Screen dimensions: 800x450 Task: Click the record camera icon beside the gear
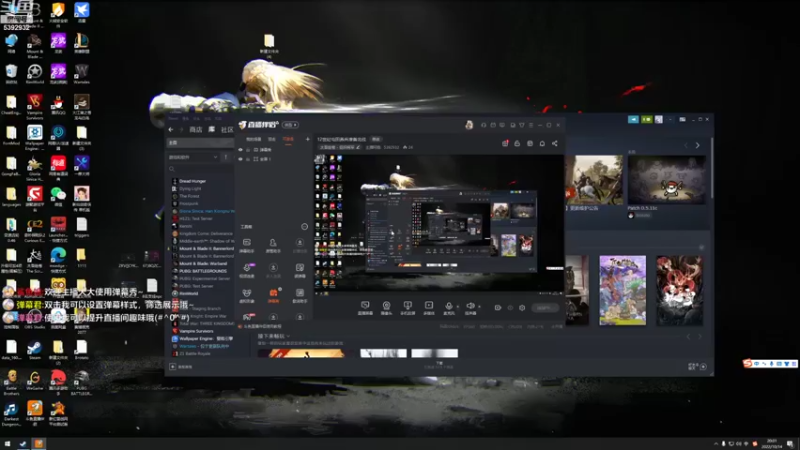[498, 308]
